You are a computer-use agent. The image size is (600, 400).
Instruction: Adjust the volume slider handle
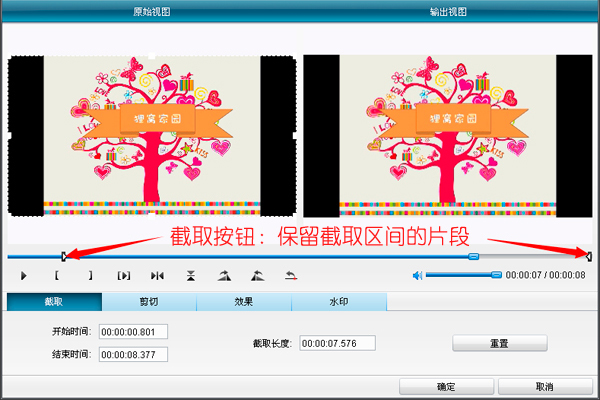click(x=496, y=274)
